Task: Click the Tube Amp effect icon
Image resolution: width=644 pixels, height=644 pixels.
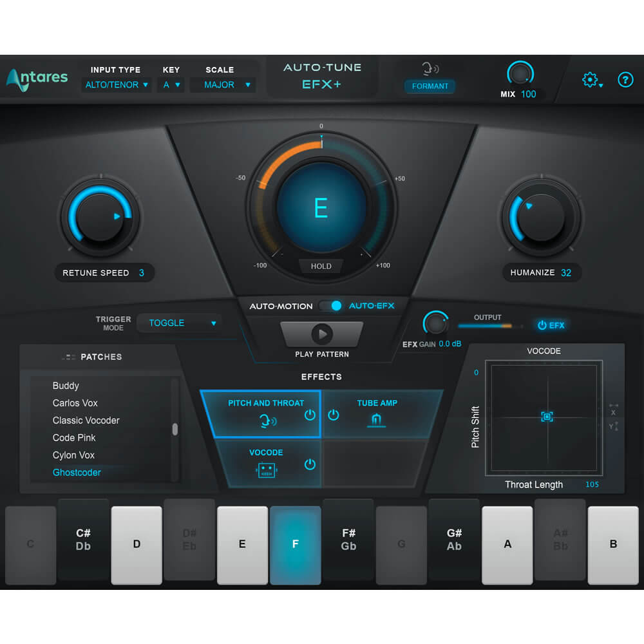Action: pos(377,419)
